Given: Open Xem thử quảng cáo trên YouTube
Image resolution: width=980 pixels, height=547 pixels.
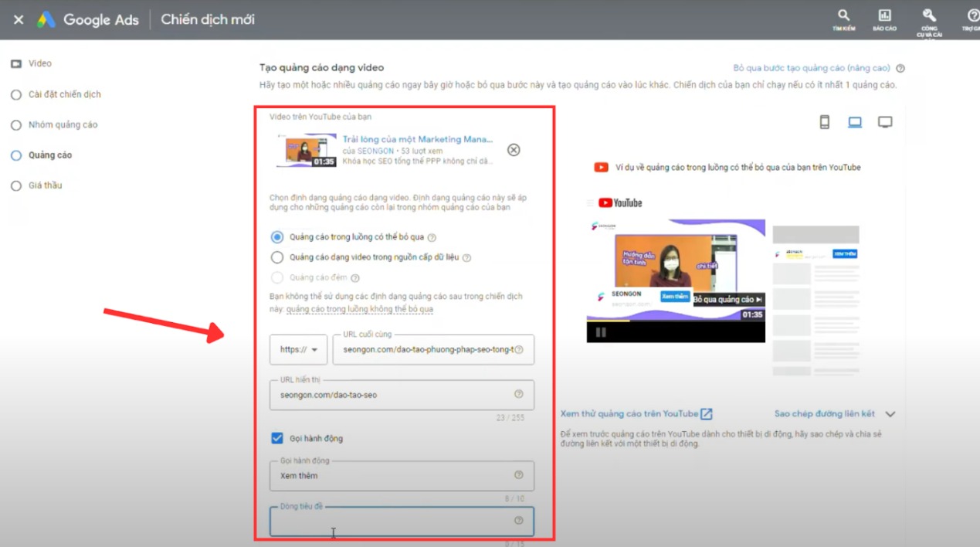Looking at the screenshot, I should [x=635, y=414].
